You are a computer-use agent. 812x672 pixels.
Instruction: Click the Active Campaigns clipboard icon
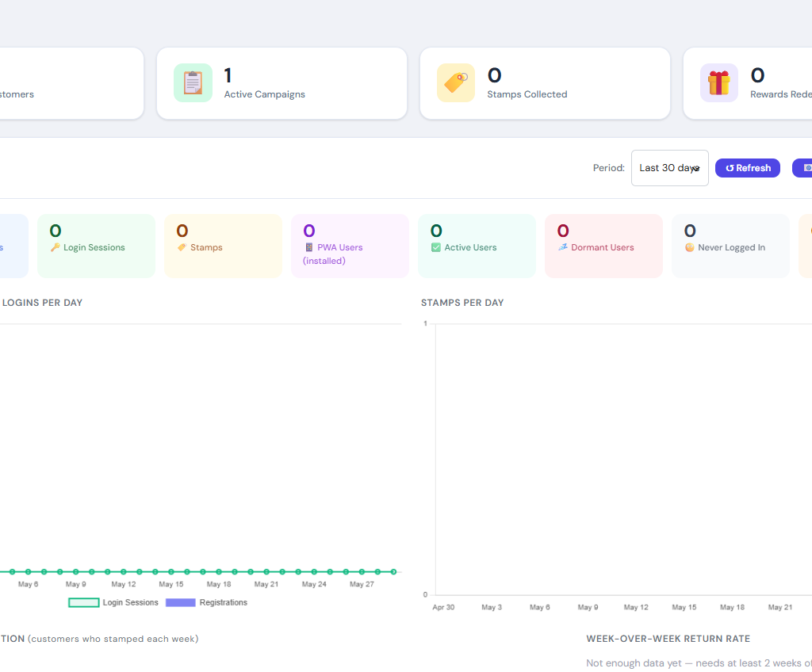point(193,83)
